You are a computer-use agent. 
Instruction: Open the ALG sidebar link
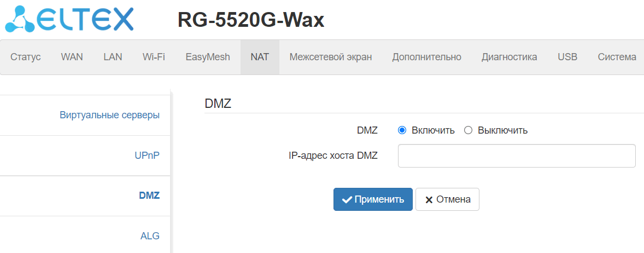coord(150,236)
